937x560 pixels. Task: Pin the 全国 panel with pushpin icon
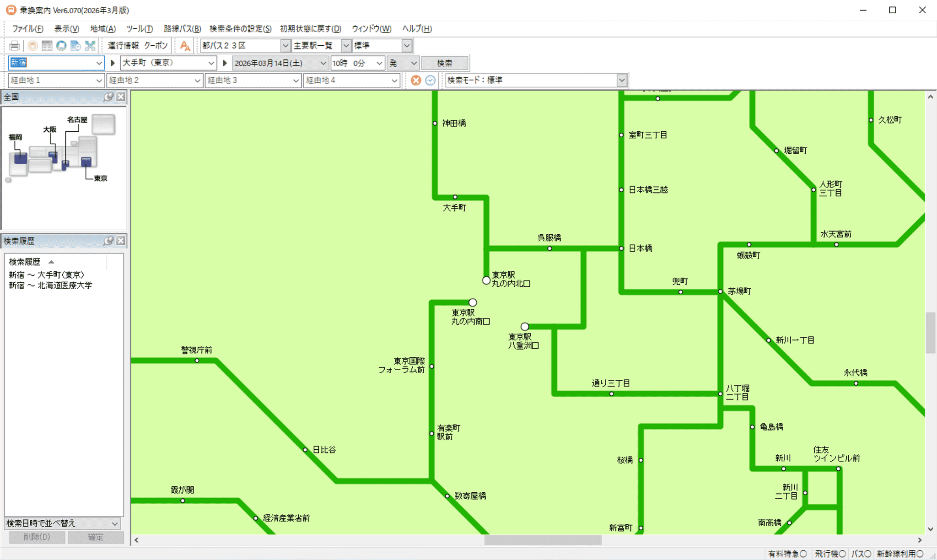coord(108,97)
